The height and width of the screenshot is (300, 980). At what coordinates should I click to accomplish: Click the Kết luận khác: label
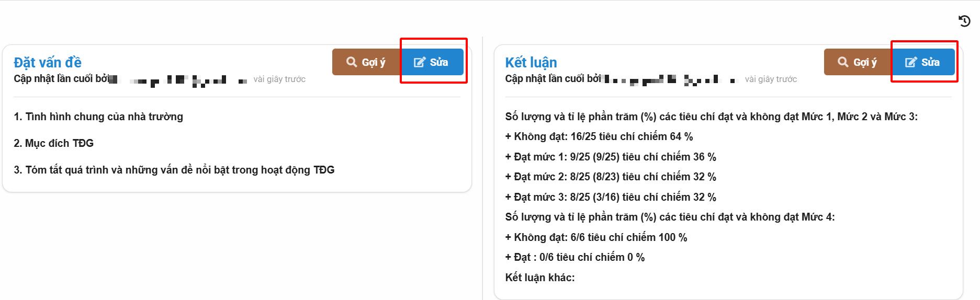click(x=539, y=278)
